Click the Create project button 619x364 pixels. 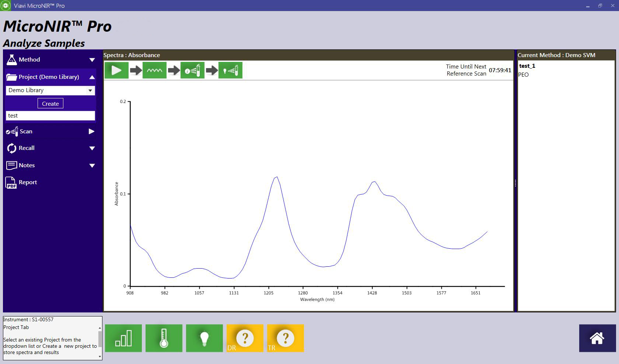pos(50,104)
